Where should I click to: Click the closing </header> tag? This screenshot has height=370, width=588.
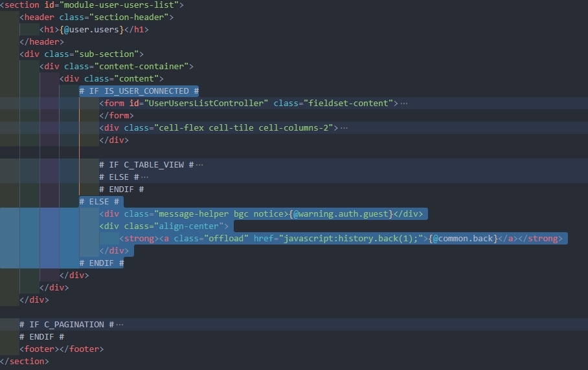41,42
